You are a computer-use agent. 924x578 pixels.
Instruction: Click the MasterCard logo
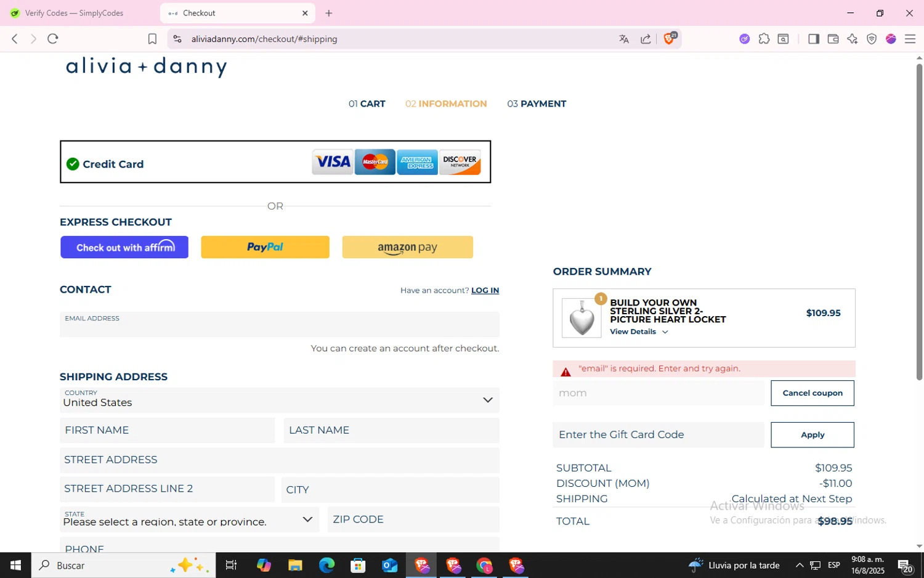tap(375, 162)
